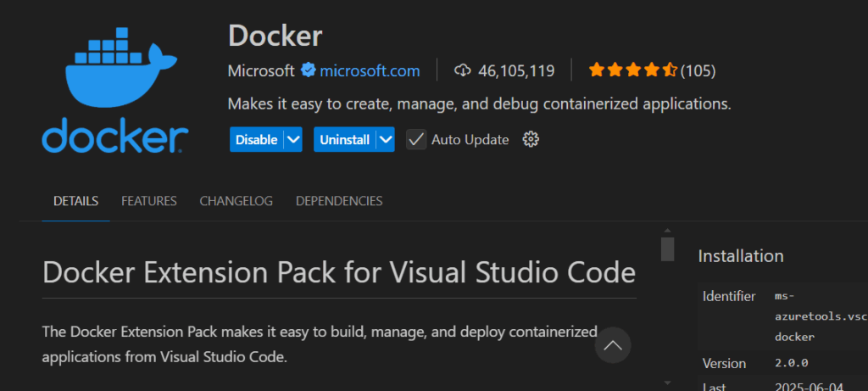
Task: Click the extension description under publisher
Action: tap(480, 104)
